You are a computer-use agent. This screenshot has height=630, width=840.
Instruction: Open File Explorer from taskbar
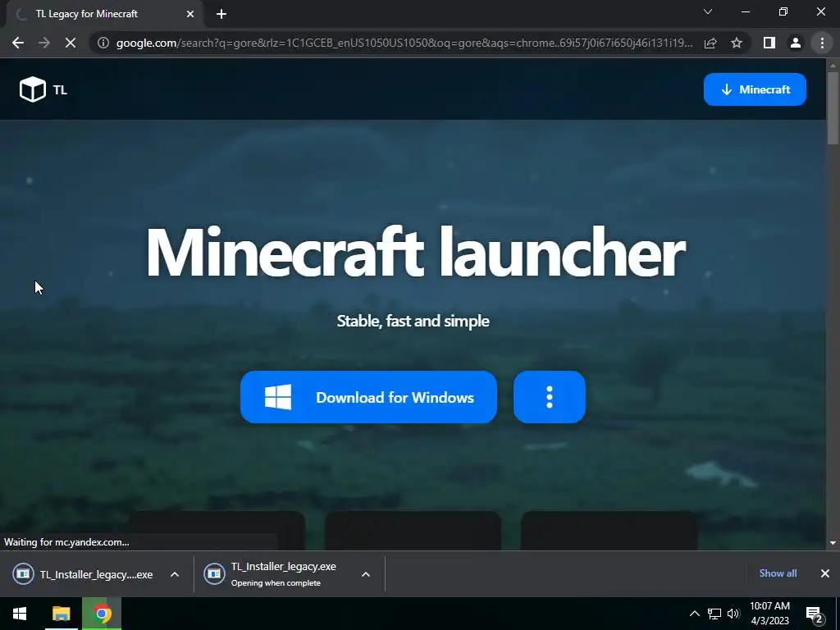pyautogui.click(x=61, y=614)
